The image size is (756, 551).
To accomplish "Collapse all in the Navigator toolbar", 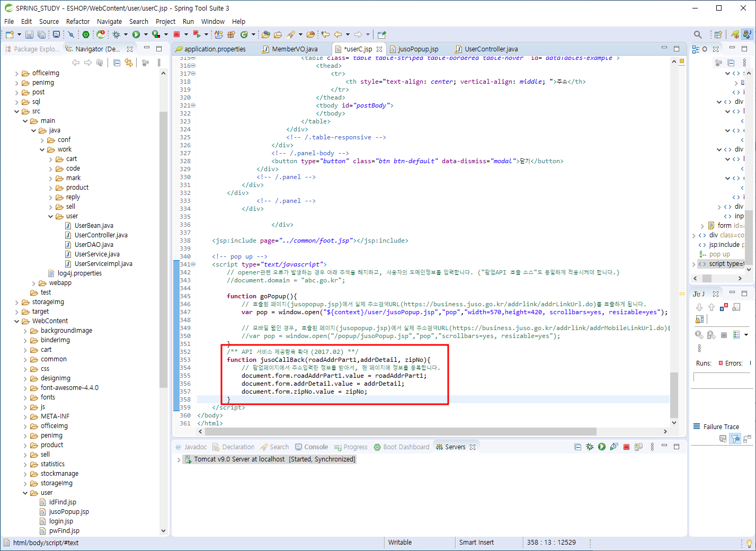I will coord(117,63).
